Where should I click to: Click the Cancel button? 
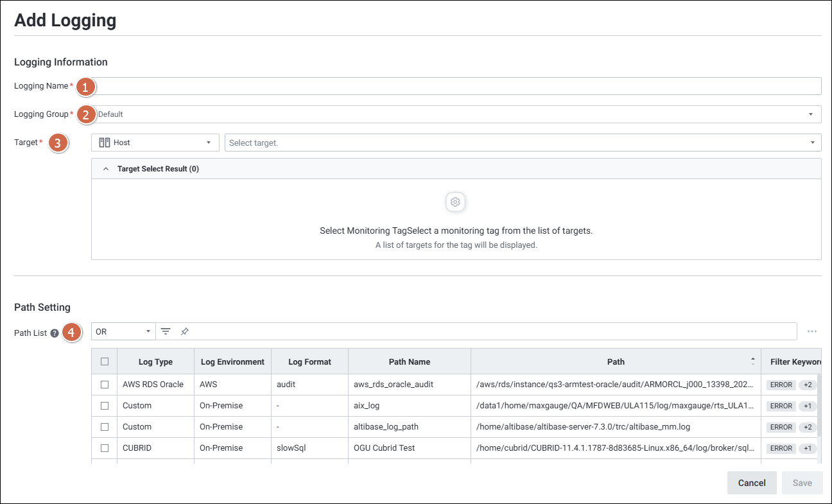[752, 483]
